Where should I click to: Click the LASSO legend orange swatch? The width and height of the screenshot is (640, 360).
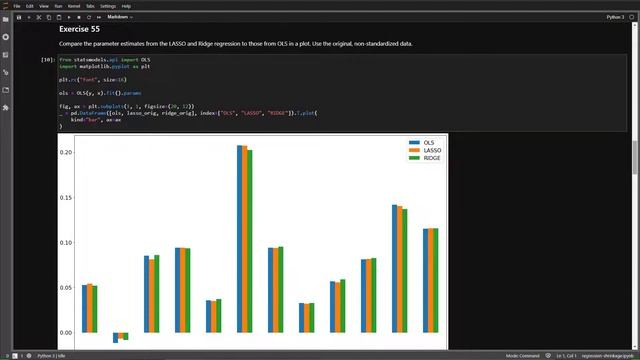tap(414, 150)
